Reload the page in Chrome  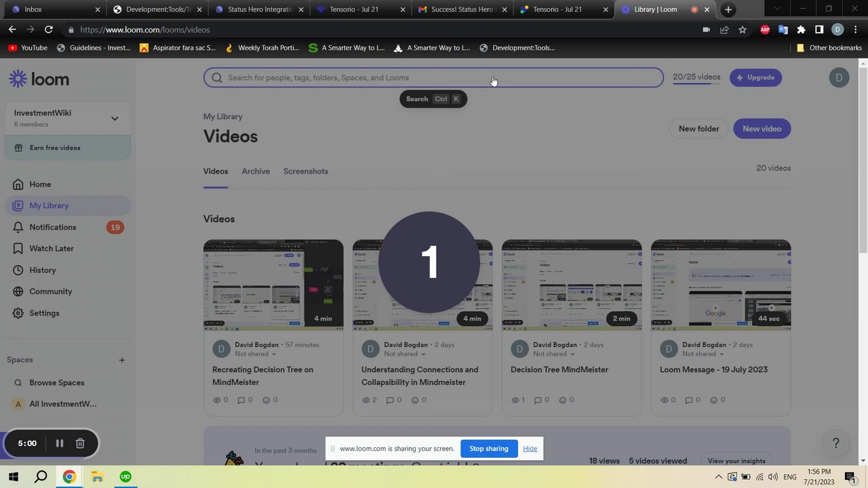[48, 30]
